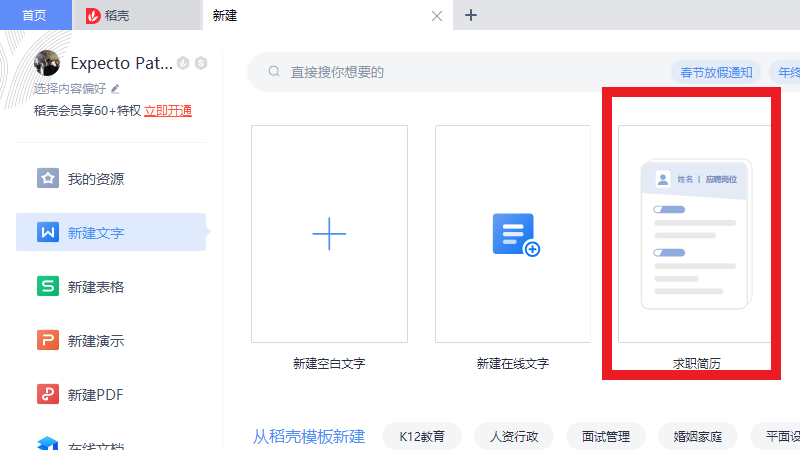
Task: Select 新建PDF in the sidebar
Action: 95,394
